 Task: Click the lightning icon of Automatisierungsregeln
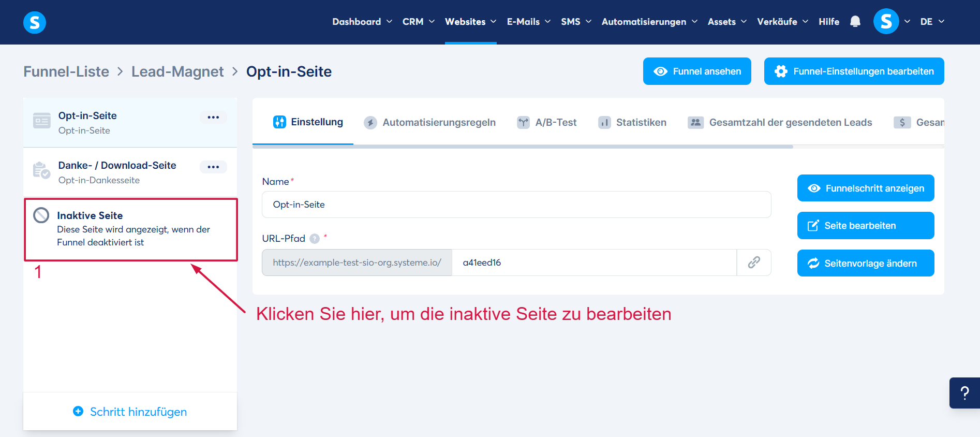tap(370, 123)
